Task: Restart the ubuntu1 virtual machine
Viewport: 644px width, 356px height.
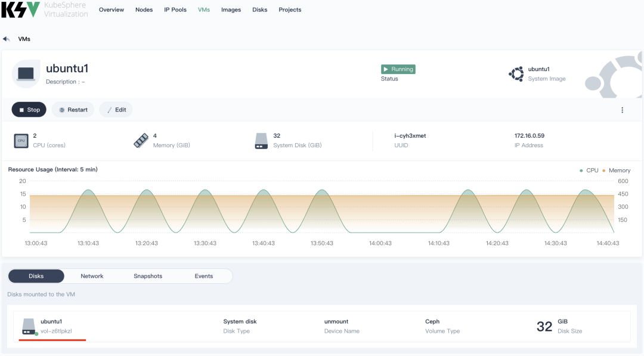Action: coord(73,110)
